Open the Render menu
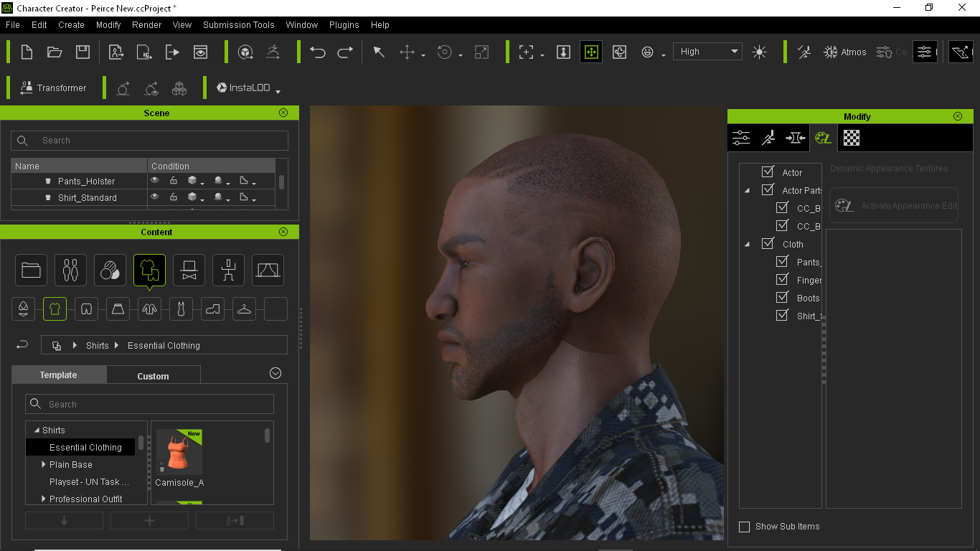This screenshot has height=551, width=980. click(x=146, y=24)
